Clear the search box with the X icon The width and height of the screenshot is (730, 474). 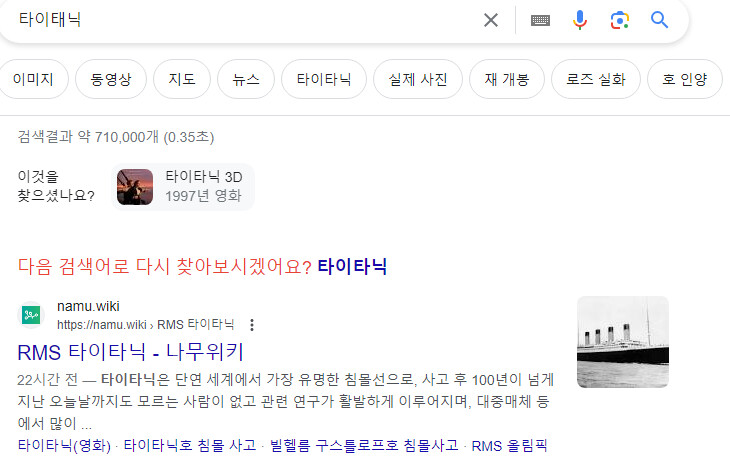tap(491, 20)
